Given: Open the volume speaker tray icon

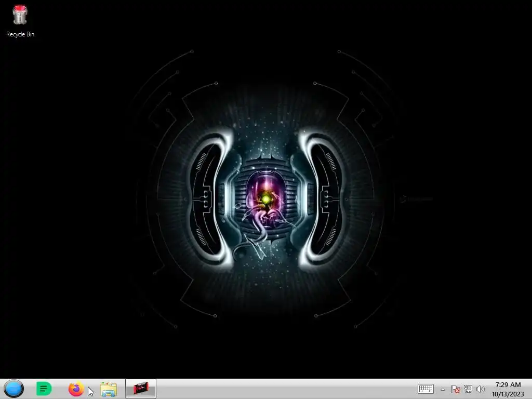Looking at the screenshot, I should [x=480, y=389].
